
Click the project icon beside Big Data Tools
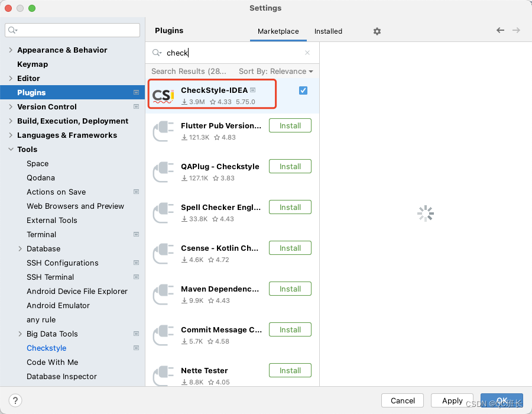click(x=136, y=334)
